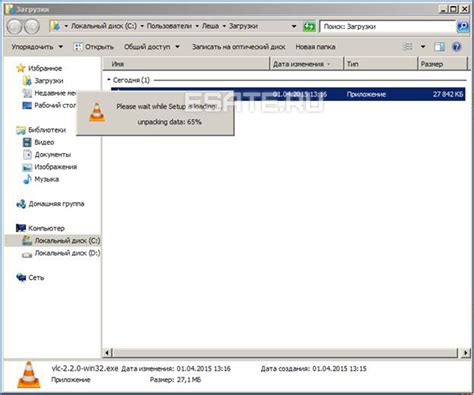Screen dimensions: 474x395
Task: Click the Недавние места icon
Action: coord(27,93)
